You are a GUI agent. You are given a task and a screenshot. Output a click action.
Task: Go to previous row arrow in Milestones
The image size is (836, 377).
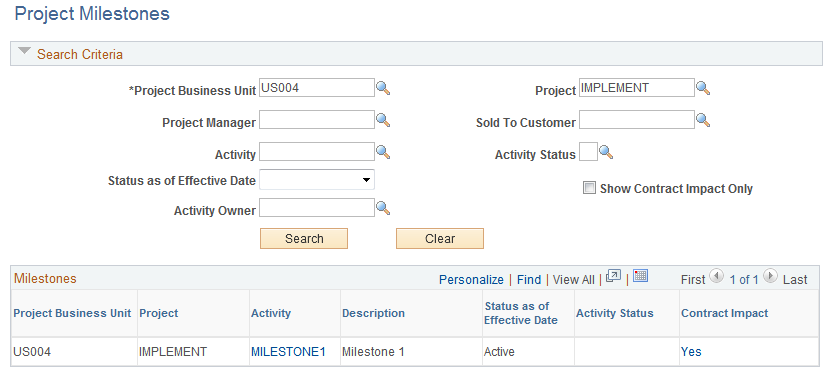coord(717,276)
